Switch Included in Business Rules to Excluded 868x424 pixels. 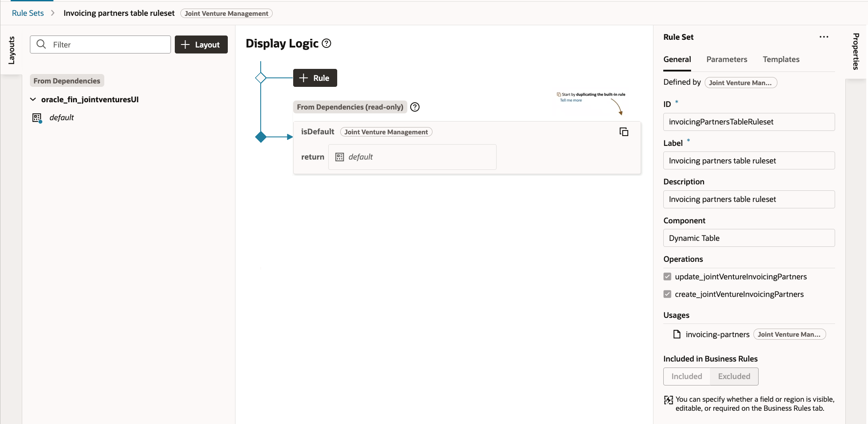point(734,376)
